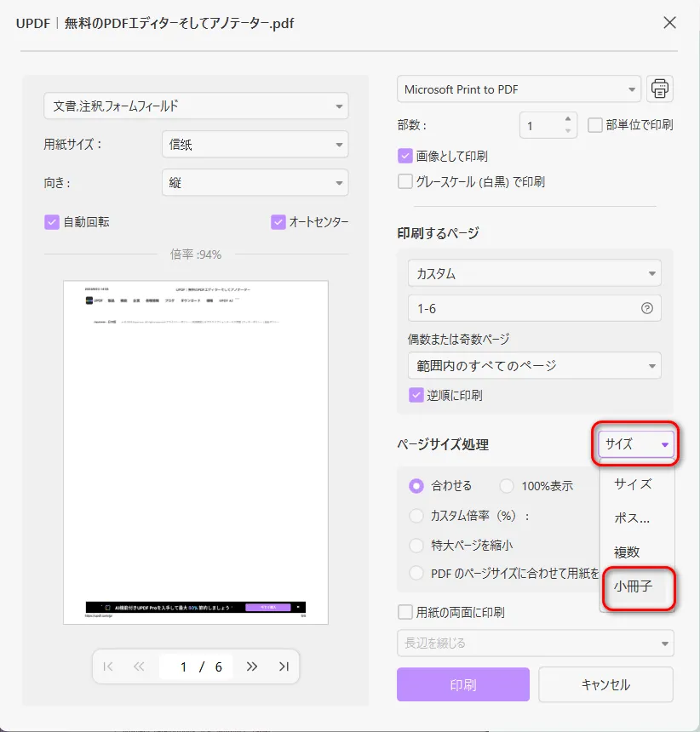Collapse the ページサイズ処理 サイズ dropdown
This screenshot has height=732, width=700.
pyautogui.click(x=635, y=444)
